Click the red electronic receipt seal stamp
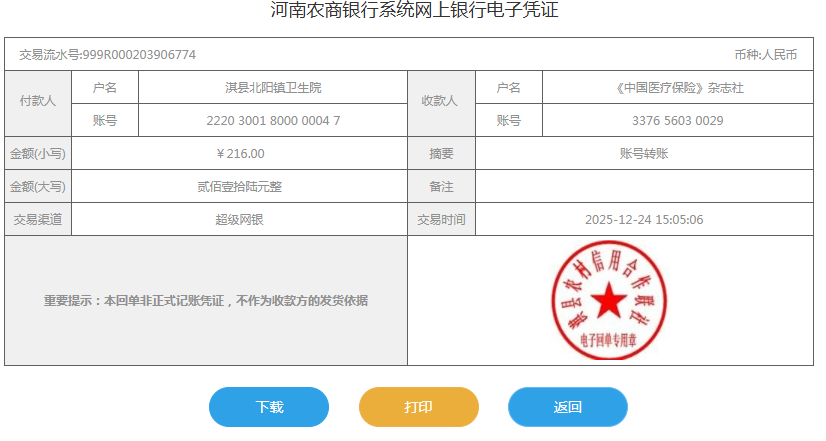 [607, 300]
